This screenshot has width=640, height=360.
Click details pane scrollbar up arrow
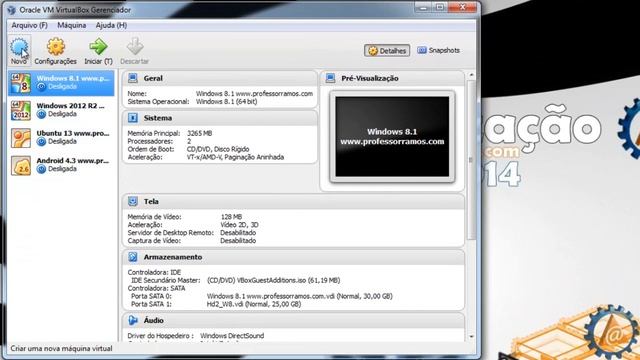pos(471,75)
